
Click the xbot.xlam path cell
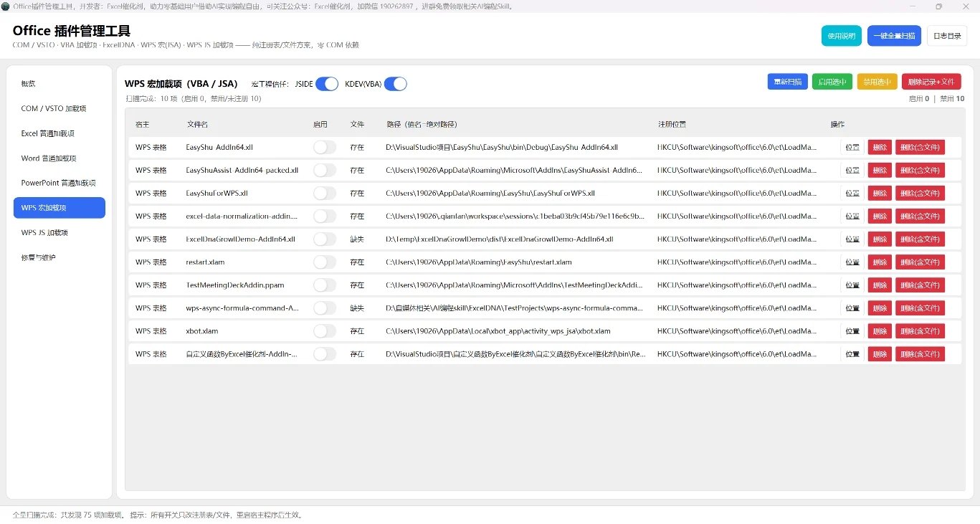point(498,330)
